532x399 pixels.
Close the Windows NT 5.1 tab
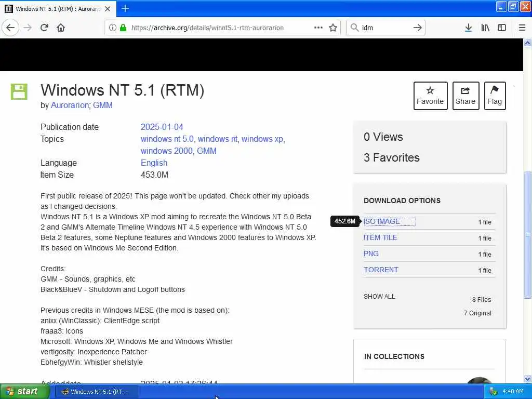(108, 9)
